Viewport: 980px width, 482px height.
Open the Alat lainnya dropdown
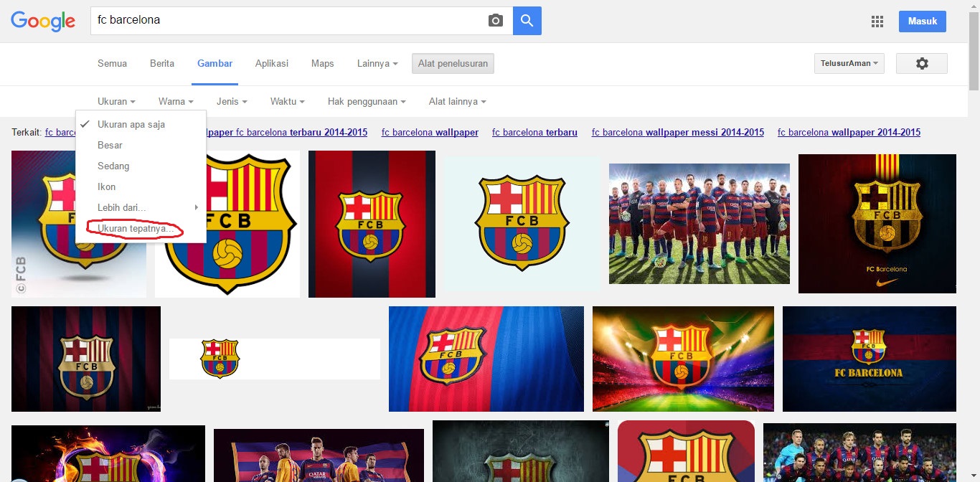(458, 102)
